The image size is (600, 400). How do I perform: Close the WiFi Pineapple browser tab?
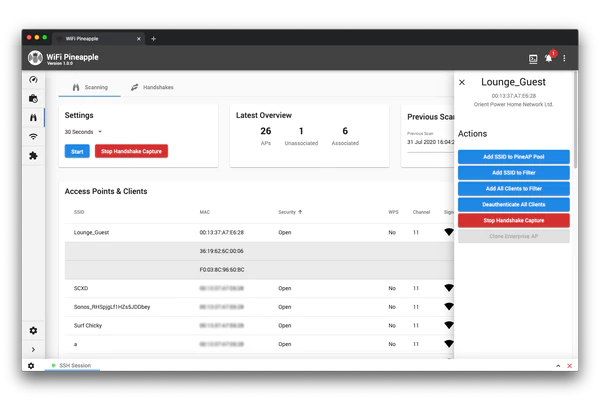[139, 39]
